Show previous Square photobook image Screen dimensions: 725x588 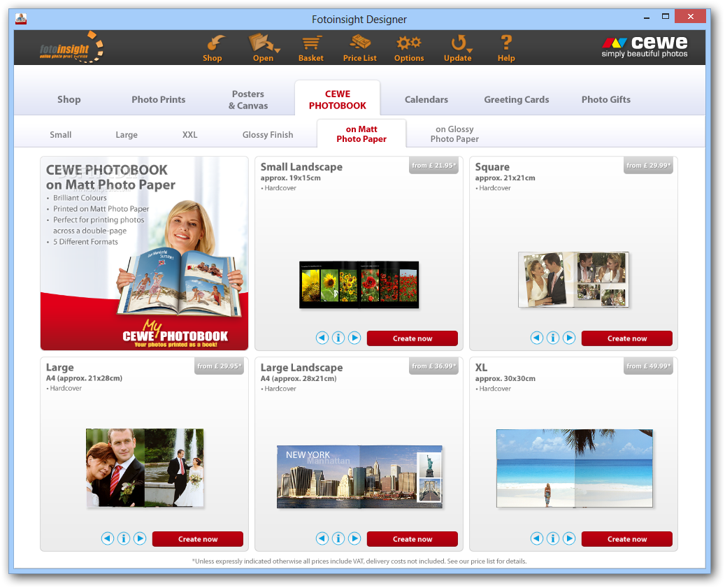point(537,338)
